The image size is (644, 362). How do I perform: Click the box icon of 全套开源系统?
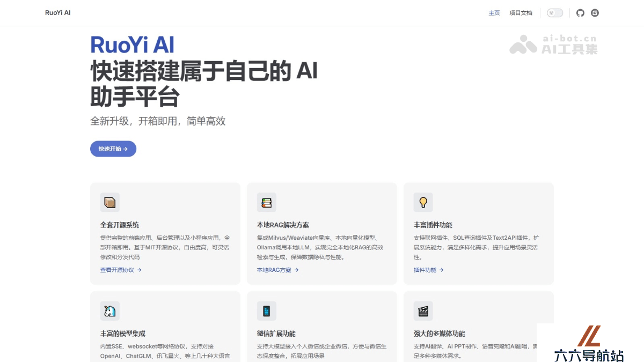pos(110,202)
